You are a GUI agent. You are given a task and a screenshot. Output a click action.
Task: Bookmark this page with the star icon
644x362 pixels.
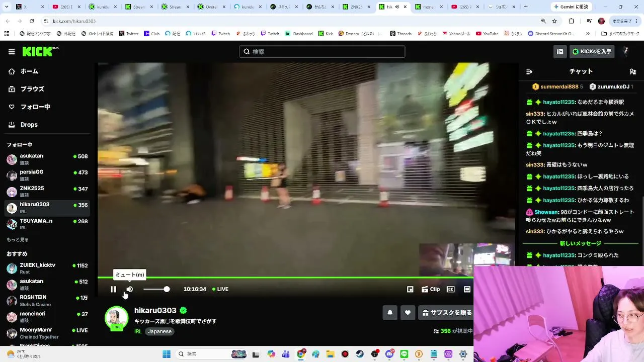coord(554,21)
